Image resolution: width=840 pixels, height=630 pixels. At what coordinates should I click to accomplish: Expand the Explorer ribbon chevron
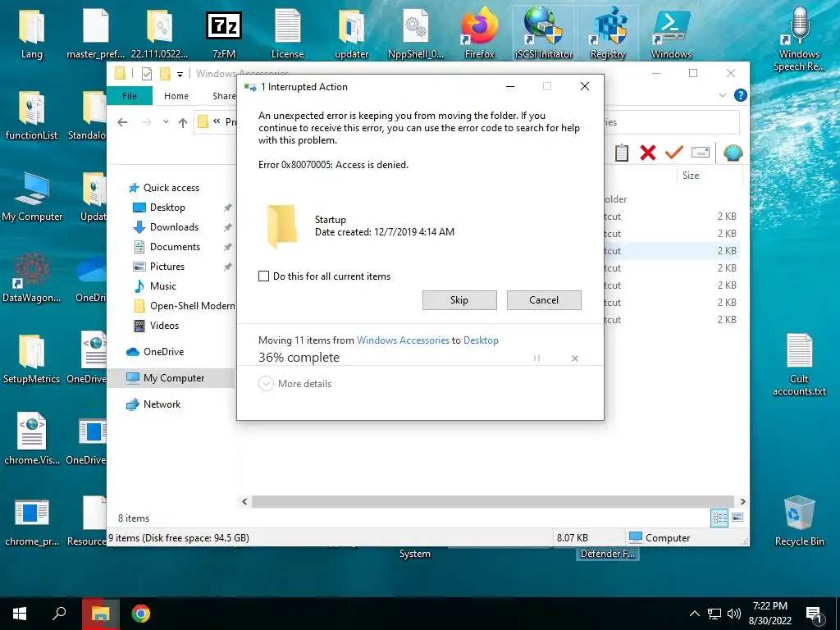pos(722,95)
